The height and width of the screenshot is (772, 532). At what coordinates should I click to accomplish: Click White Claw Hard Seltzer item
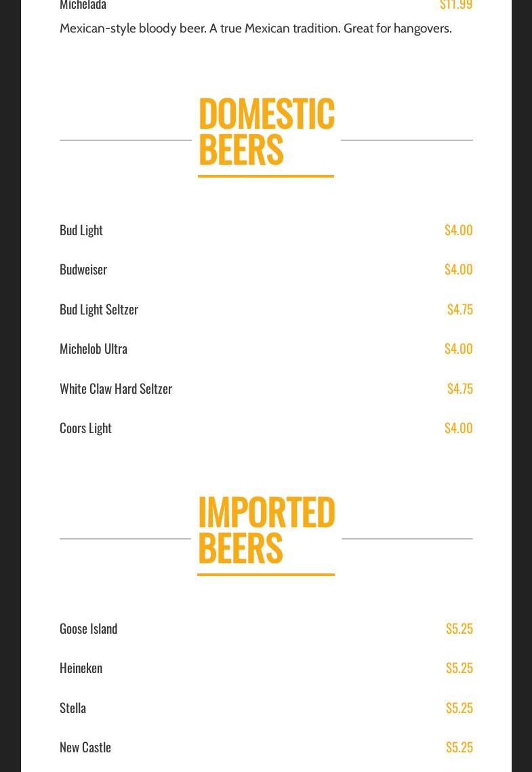(116, 388)
